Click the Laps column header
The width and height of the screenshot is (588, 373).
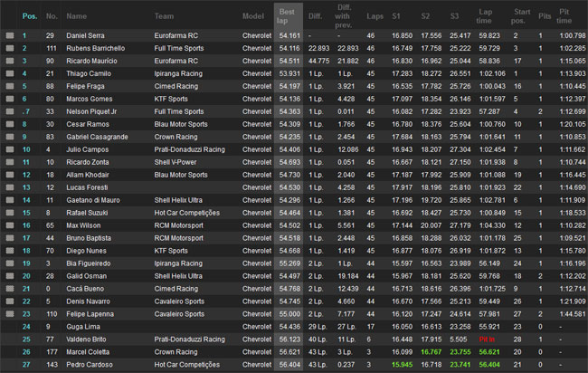[x=375, y=16]
